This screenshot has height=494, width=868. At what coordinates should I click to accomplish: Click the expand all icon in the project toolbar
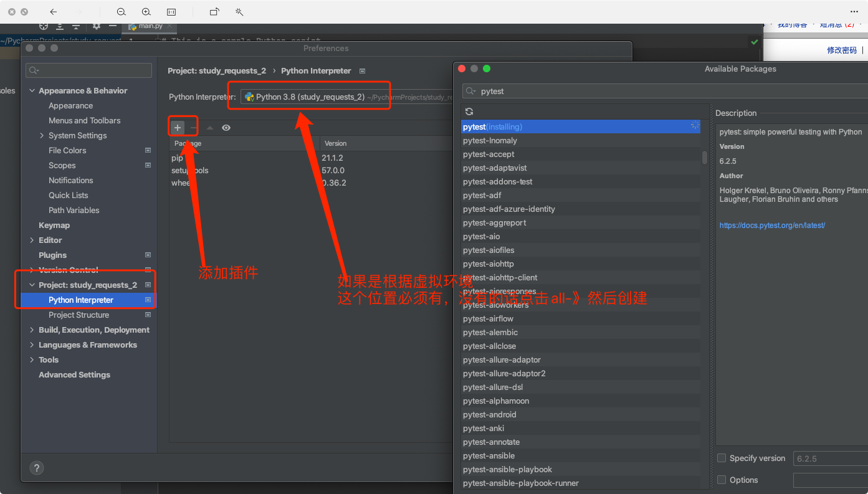[60, 26]
